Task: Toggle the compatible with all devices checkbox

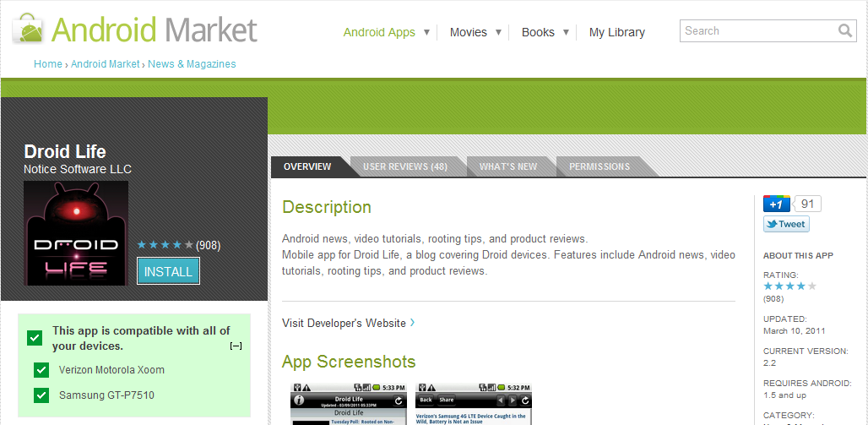Action: coord(35,338)
